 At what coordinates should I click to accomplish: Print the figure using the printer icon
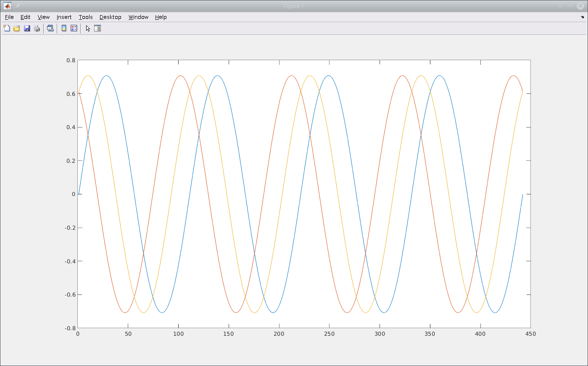pyautogui.click(x=37, y=28)
